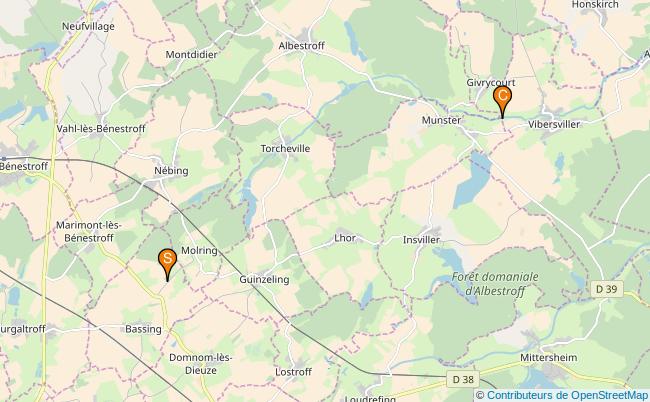This screenshot has height=402, width=650.
Task: Click the Torcheville village label
Action: pos(285,148)
